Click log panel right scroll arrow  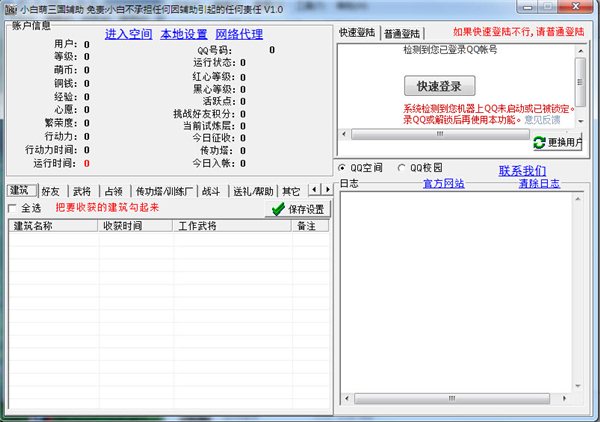pyautogui.click(x=564, y=398)
